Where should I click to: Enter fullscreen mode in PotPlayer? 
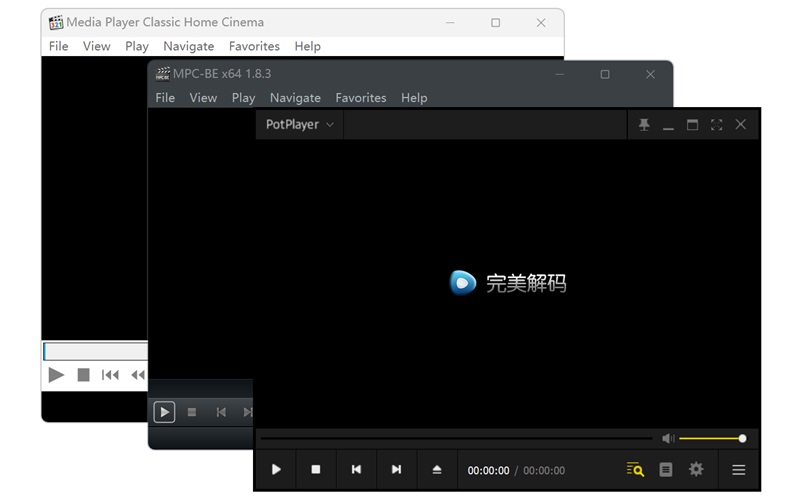(x=716, y=125)
